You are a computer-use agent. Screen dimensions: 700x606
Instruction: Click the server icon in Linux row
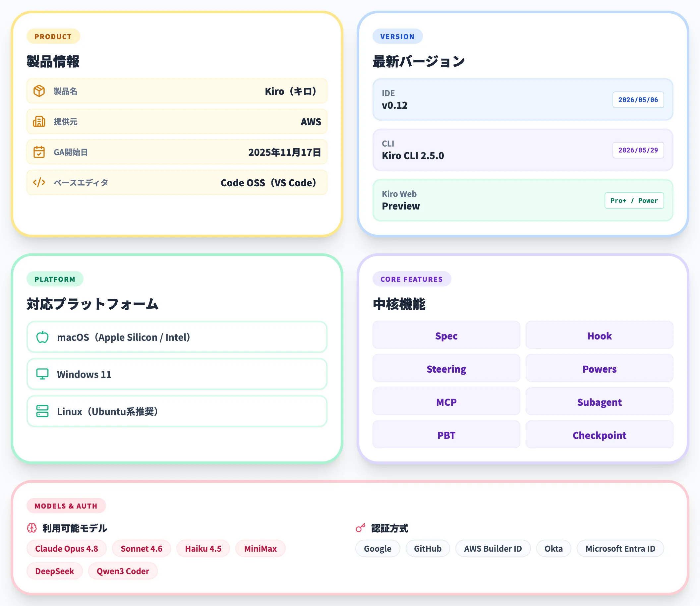coord(42,411)
